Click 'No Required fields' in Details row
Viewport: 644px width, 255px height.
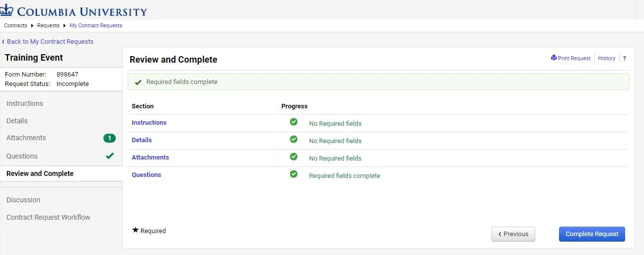click(335, 141)
